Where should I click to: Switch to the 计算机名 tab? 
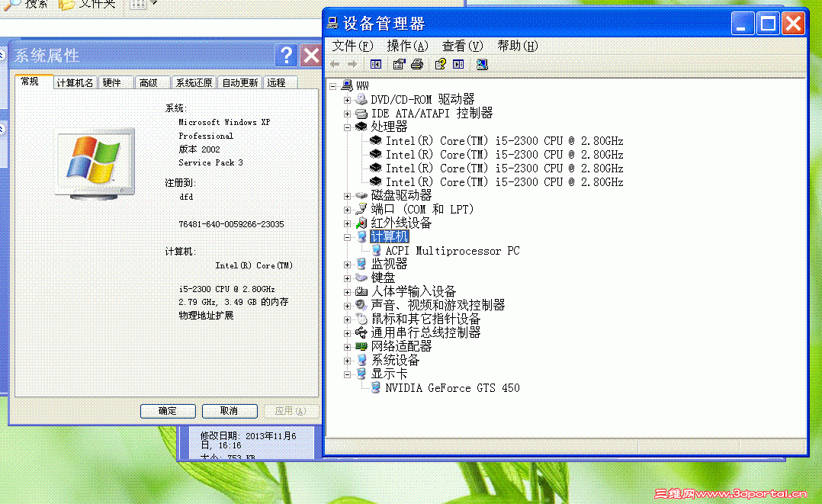coord(75,83)
